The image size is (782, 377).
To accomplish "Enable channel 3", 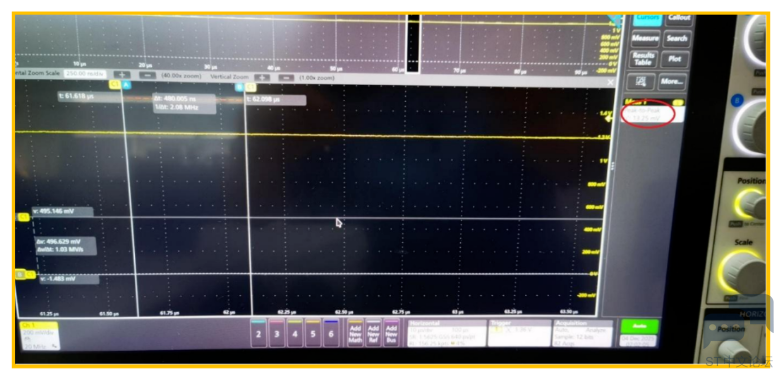I will click(x=276, y=333).
